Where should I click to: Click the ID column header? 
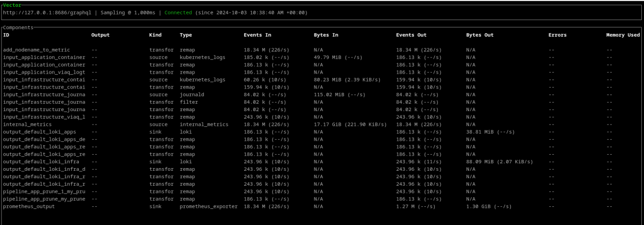(x=6, y=35)
